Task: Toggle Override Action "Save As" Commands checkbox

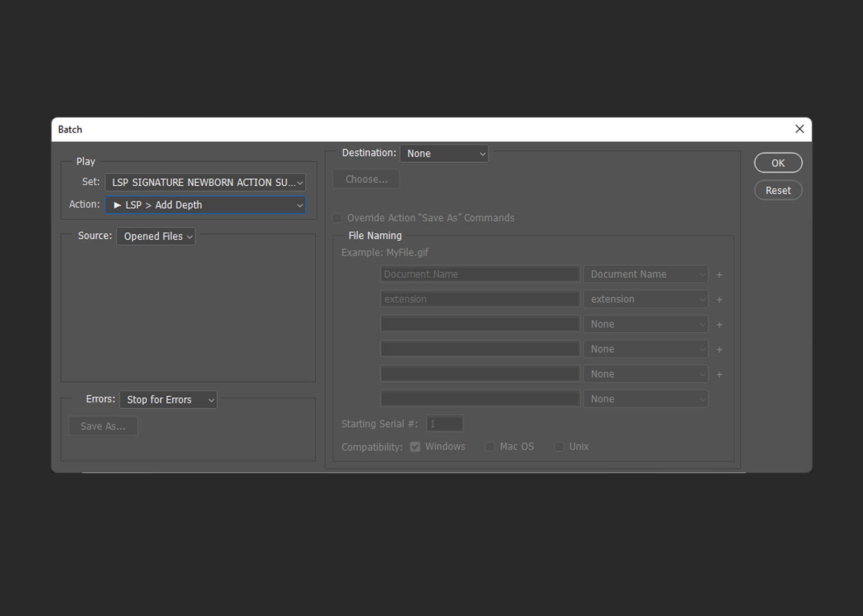Action: click(337, 218)
